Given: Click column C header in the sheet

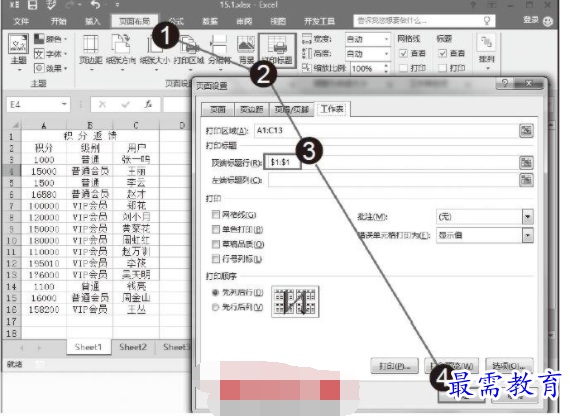Looking at the screenshot, I should coord(136,125).
